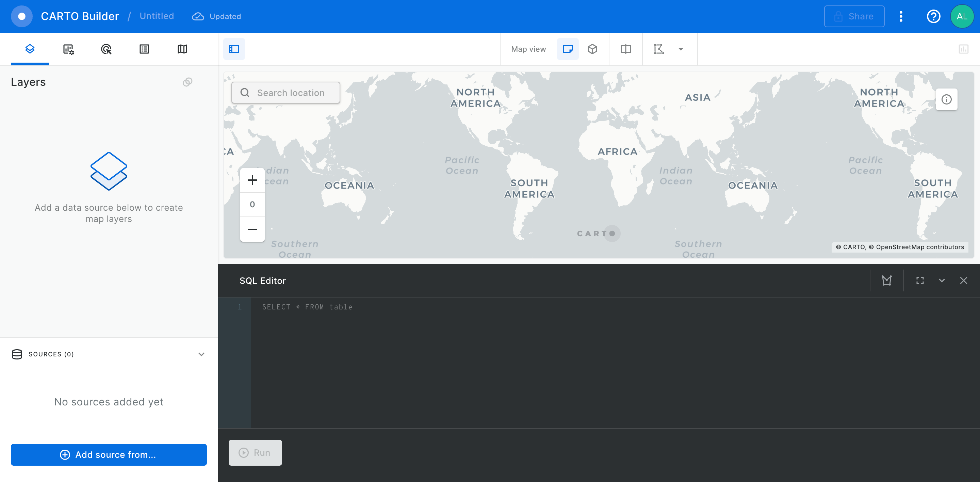Open the SQL Analysis icon in editor
Screen dimensions: 980x482
886,281
